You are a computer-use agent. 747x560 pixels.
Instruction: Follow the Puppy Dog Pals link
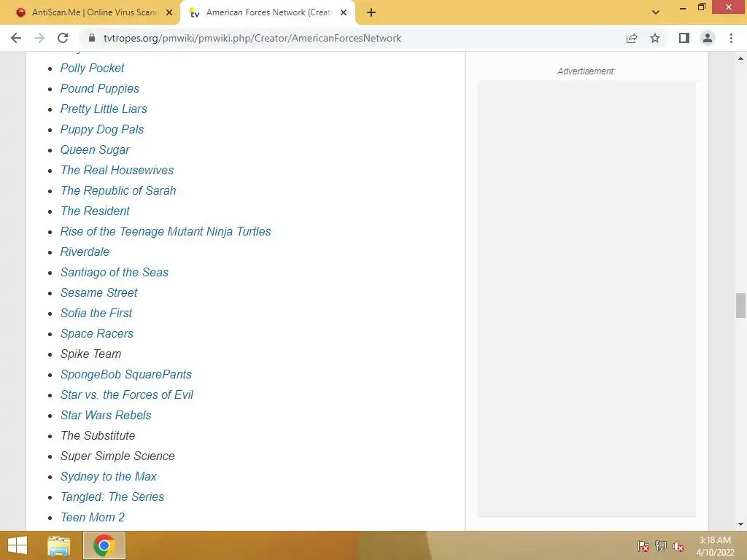coord(102,130)
